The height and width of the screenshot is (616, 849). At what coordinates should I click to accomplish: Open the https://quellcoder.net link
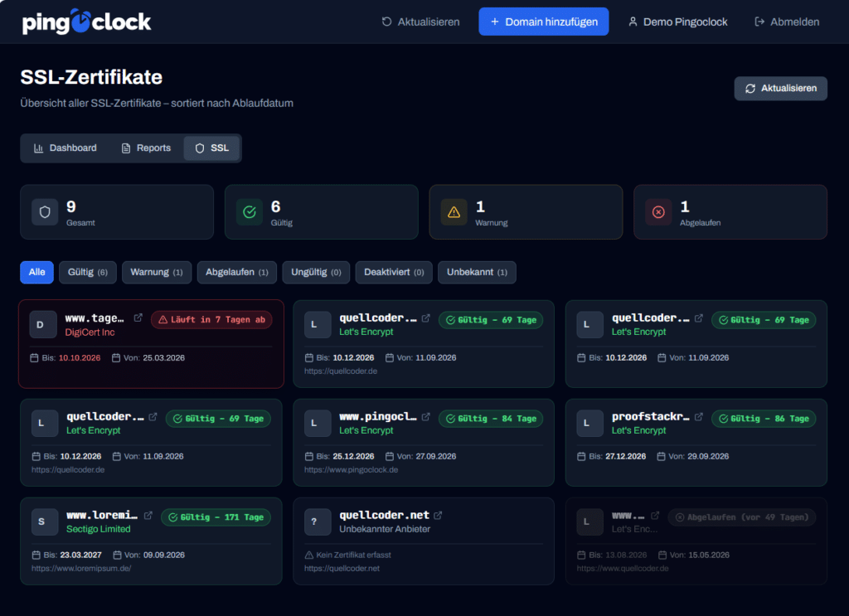342,569
